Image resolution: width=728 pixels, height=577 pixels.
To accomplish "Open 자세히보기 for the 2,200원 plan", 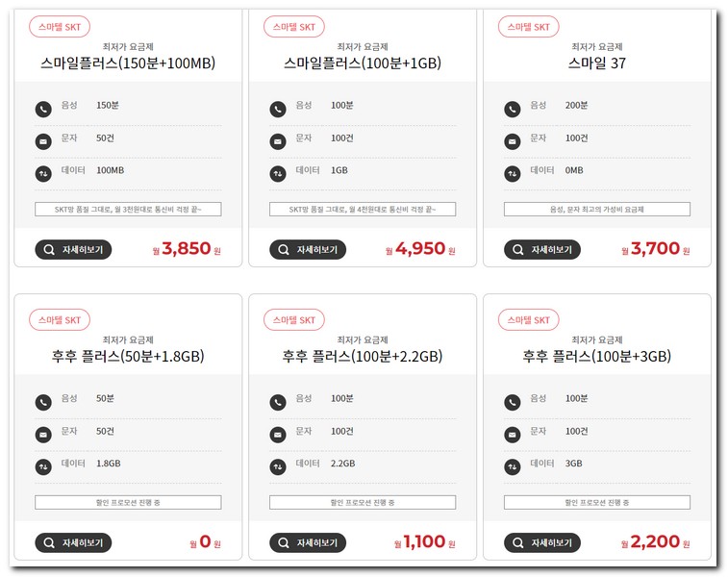I will 542,542.
